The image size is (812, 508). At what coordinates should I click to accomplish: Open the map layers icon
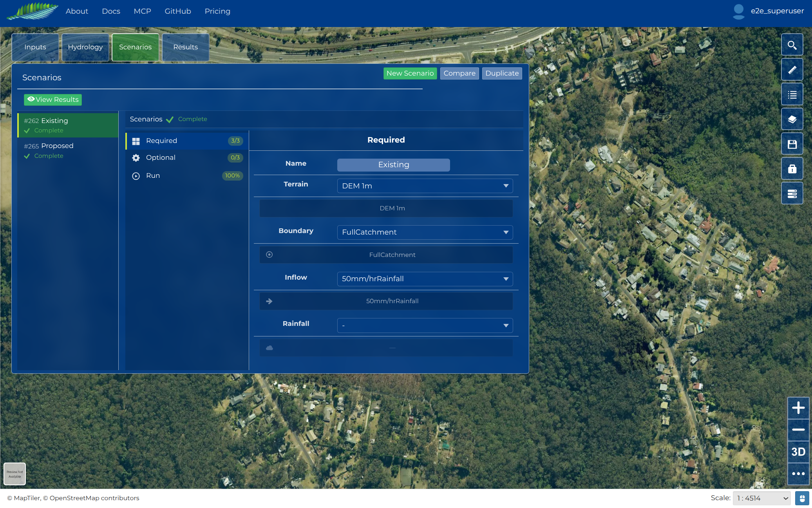click(x=792, y=119)
